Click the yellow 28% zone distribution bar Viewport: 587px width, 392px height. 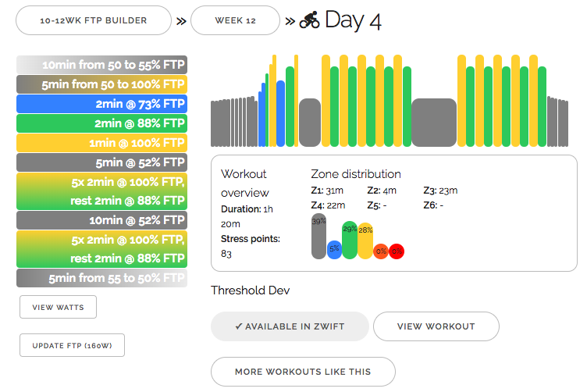[x=365, y=241]
